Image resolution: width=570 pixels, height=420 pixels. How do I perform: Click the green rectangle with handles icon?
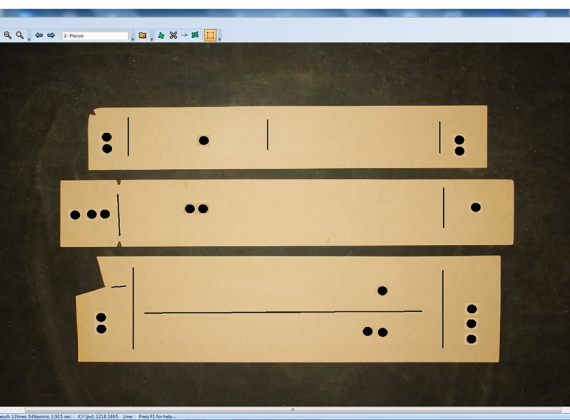coord(195,35)
